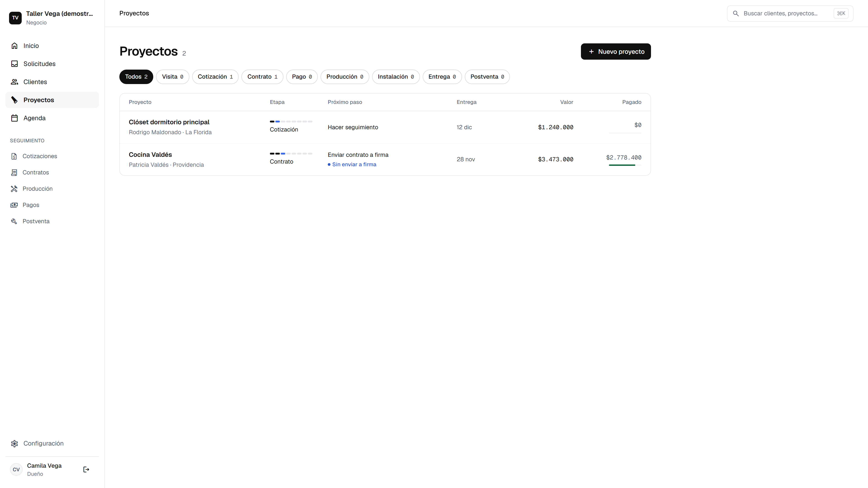
Task: Click the Cocina Valdés paid progress bar
Action: (x=625, y=165)
